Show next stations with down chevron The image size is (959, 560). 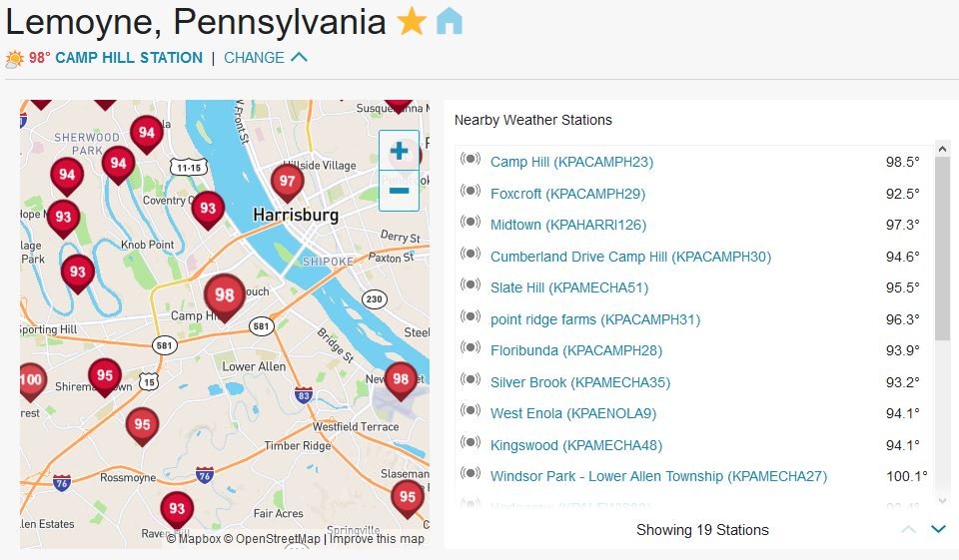click(938, 529)
